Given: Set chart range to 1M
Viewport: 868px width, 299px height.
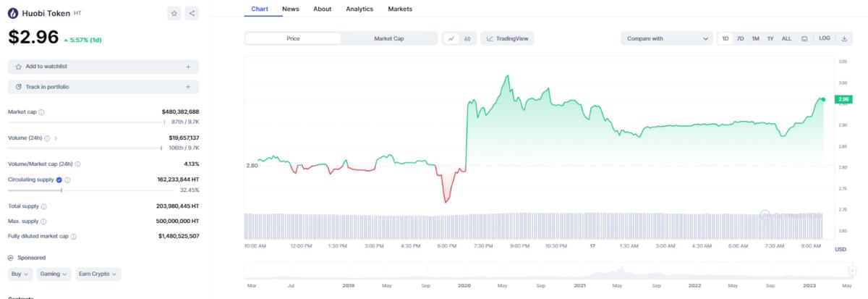Looking at the screenshot, I should (755, 38).
